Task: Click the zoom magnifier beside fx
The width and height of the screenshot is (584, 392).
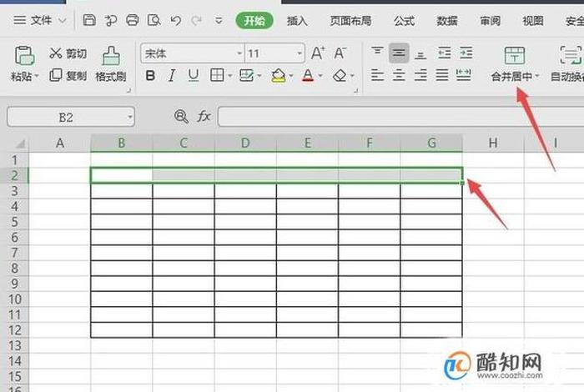Action: pyautogui.click(x=181, y=117)
